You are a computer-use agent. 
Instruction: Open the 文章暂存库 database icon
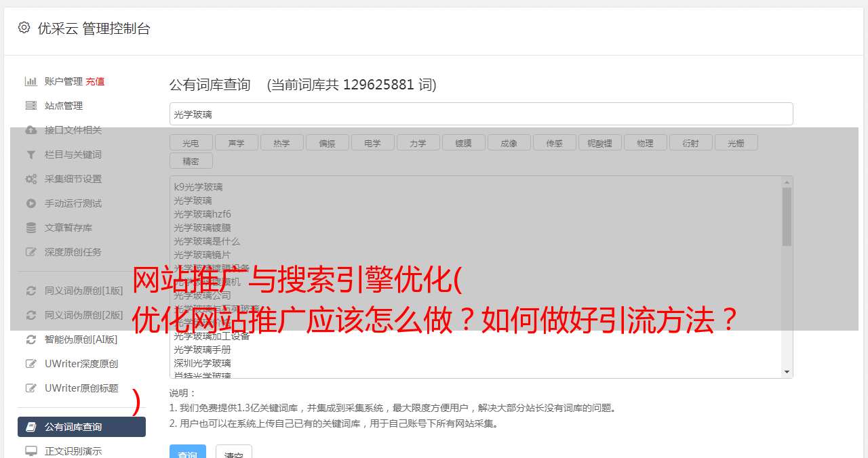coord(31,228)
